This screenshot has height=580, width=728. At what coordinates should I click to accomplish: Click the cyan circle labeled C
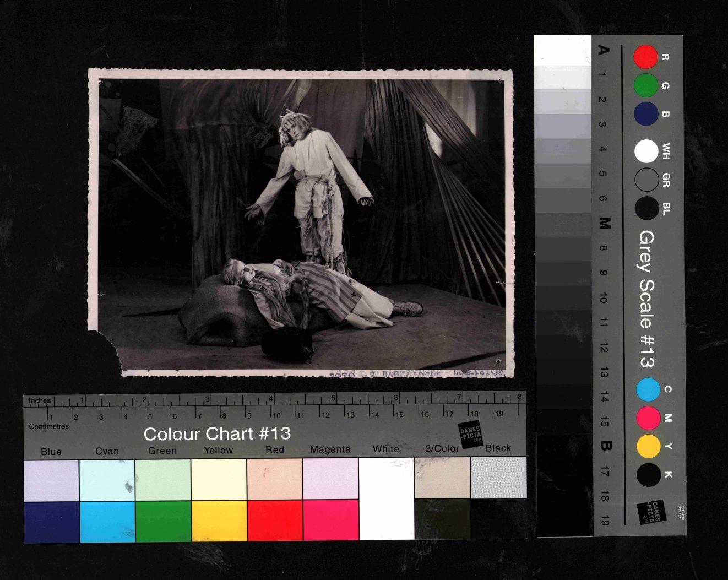point(648,389)
